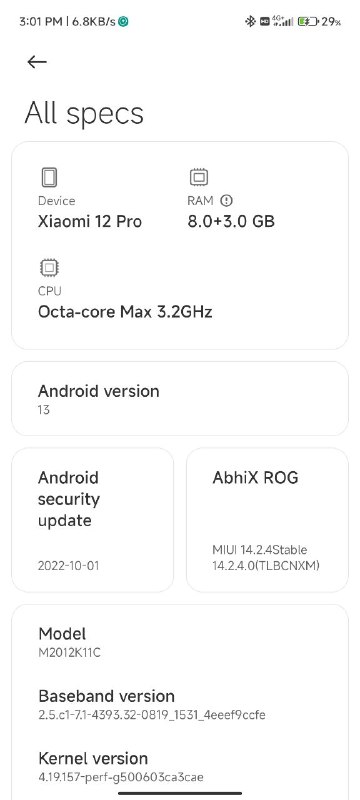Image resolution: width=360 pixels, height=800 pixels.
Task: Tap the Octa-core Max 3.2GHz text
Action: click(x=125, y=311)
